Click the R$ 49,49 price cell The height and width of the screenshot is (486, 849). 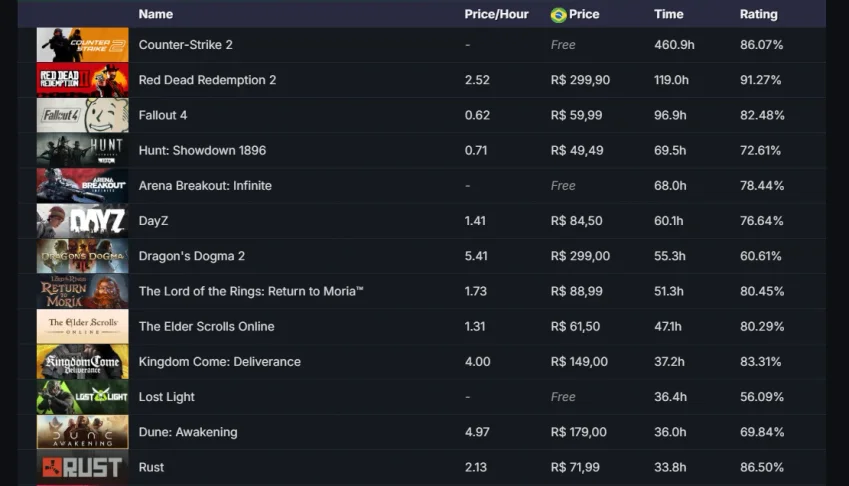click(577, 150)
